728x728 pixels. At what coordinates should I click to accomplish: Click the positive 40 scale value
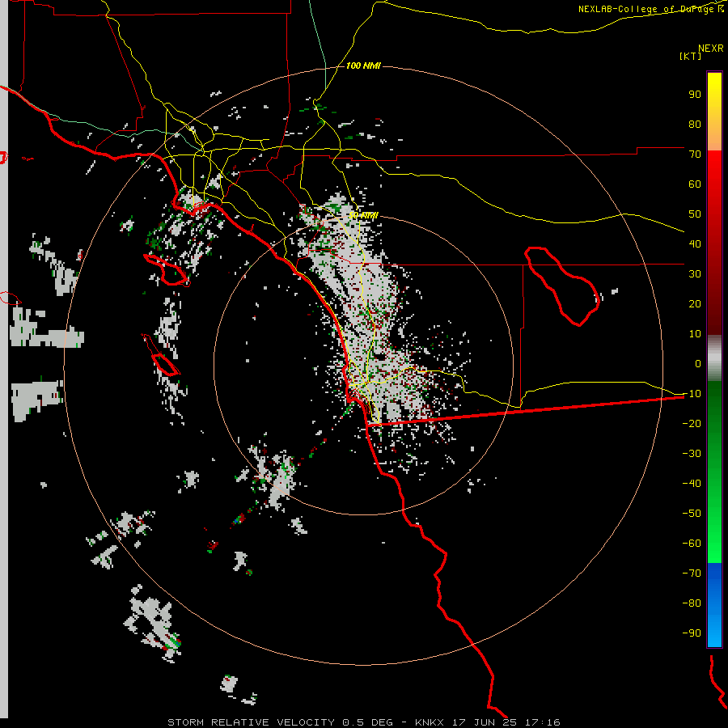click(695, 243)
